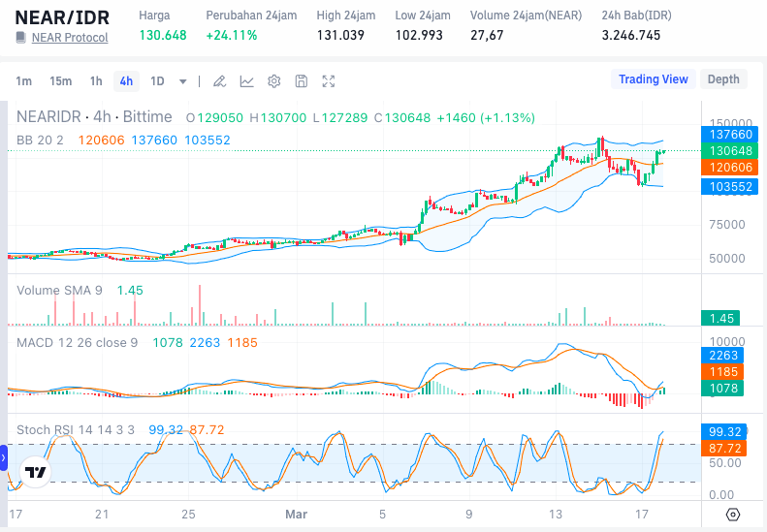Click the book icon beside NEAR Protocol
The image size is (767, 532).
click(x=20, y=38)
